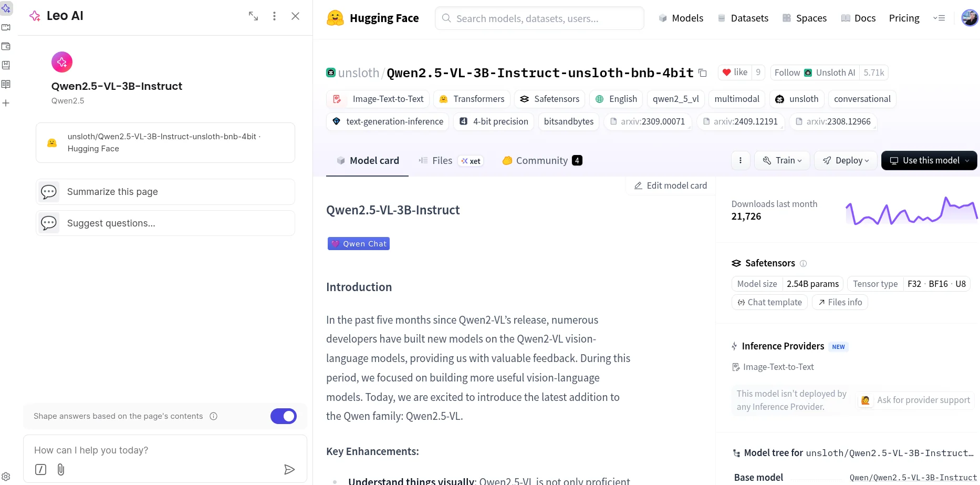Open the arxiv:2409.12191 paper tag

point(740,121)
